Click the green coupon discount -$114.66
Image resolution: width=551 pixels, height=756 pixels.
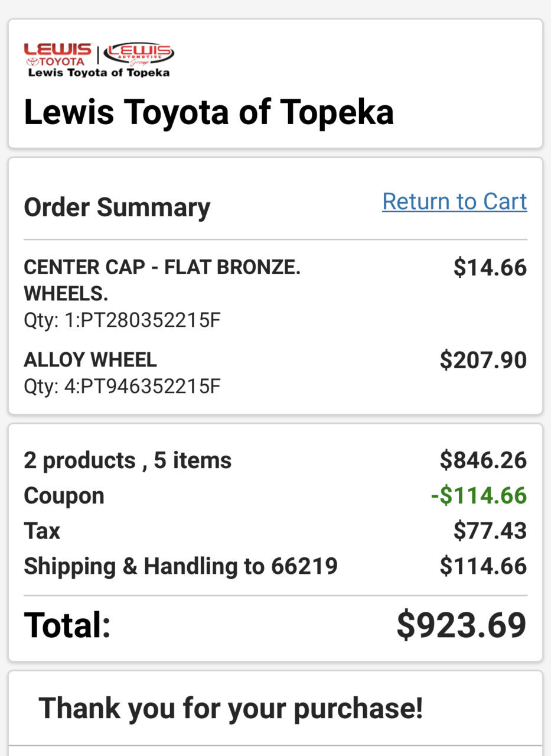pos(479,495)
